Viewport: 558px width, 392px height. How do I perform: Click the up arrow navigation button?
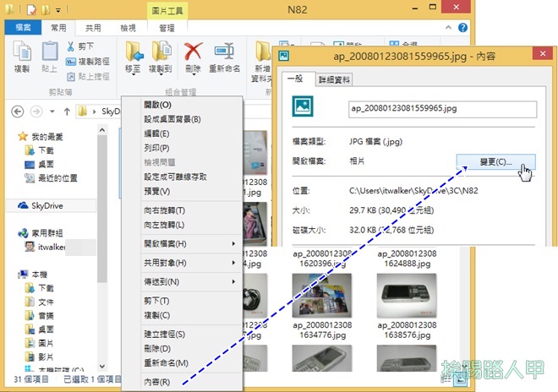pyautogui.click(x=64, y=111)
